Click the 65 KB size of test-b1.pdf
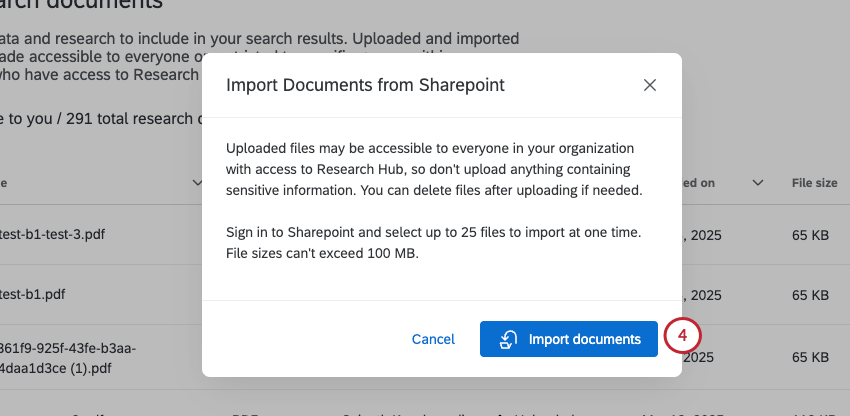 pos(810,295)
